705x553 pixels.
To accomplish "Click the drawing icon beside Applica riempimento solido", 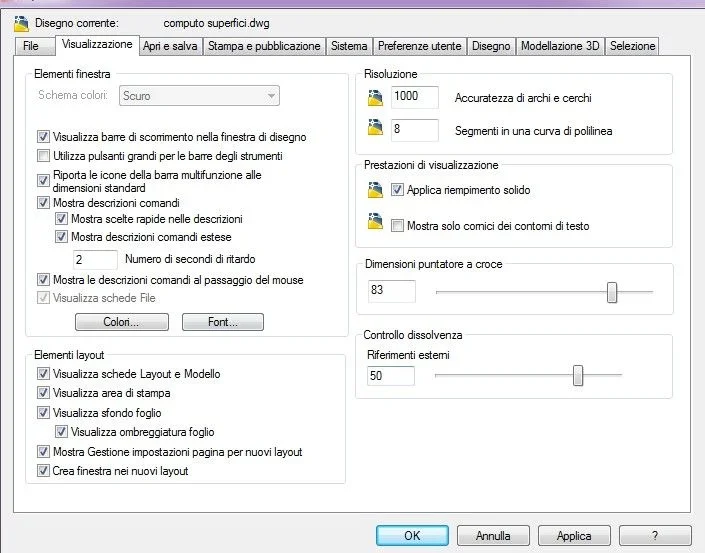I will [375, 190].
